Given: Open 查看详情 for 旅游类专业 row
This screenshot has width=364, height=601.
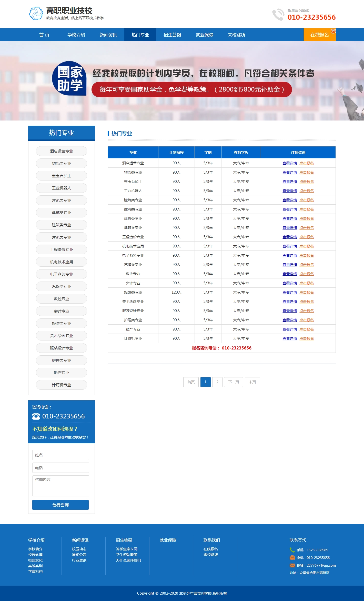Looking at the screenshot, I should point(290,292).
